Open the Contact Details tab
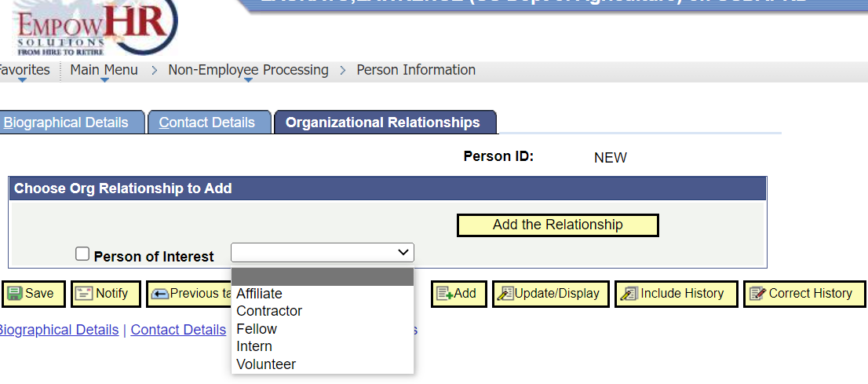The height and width of the screenshot is (384, 868). coord(207,123)
